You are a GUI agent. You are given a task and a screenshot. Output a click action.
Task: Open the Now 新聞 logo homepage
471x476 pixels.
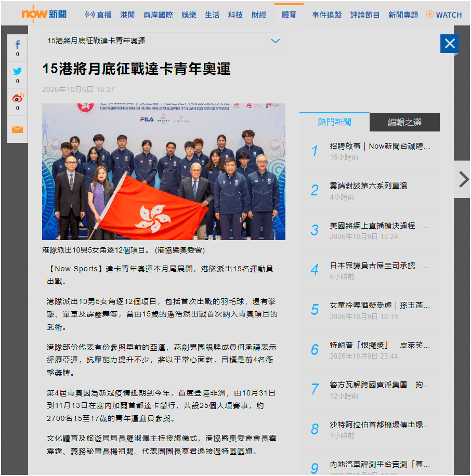(x=44, y=14)
